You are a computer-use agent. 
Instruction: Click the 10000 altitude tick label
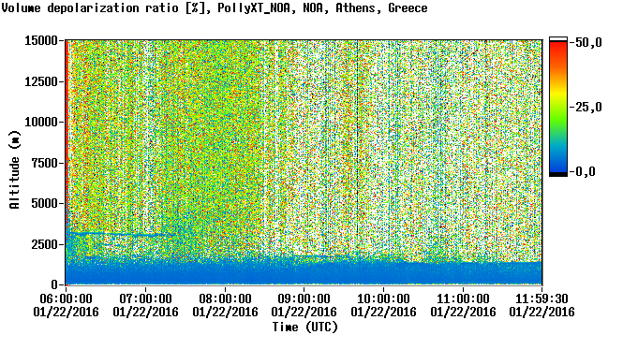coord(41,123)
